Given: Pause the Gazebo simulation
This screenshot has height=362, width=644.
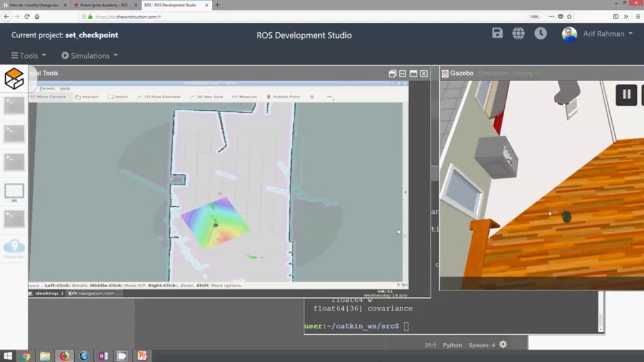Looking at the screenshot, I should (627, 95).
